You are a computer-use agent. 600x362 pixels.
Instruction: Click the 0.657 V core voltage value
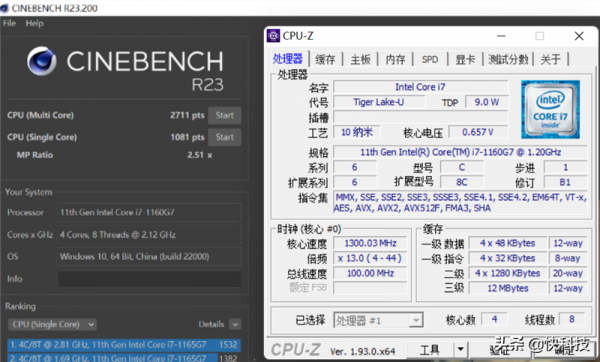click(x=478, y=132)
